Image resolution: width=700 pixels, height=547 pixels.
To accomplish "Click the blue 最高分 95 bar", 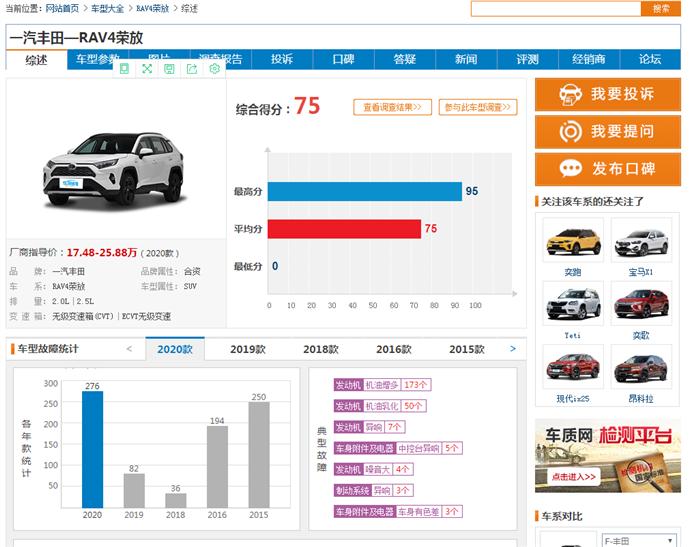I will click(x=365, y=192).
